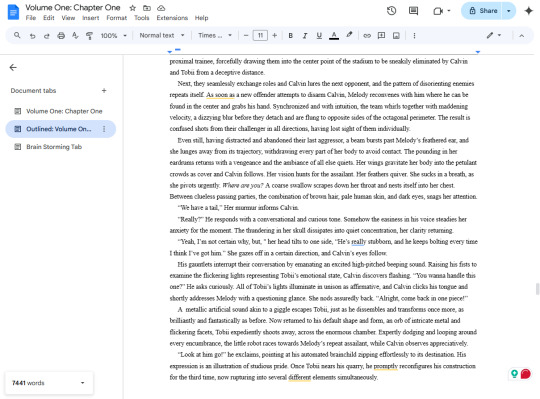The image size is (540, 399).
Task: Click the underlined word 'different'
Action: click(300, 377)
